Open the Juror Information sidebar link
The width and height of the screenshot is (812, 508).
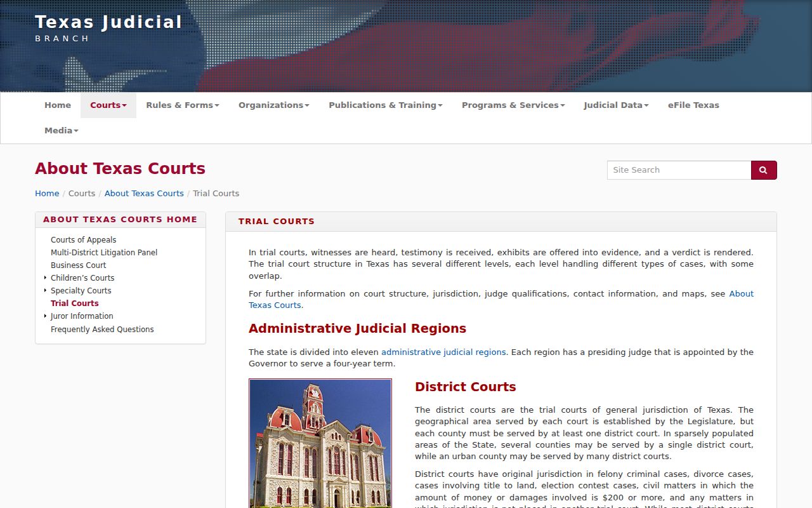pos(82,316)
